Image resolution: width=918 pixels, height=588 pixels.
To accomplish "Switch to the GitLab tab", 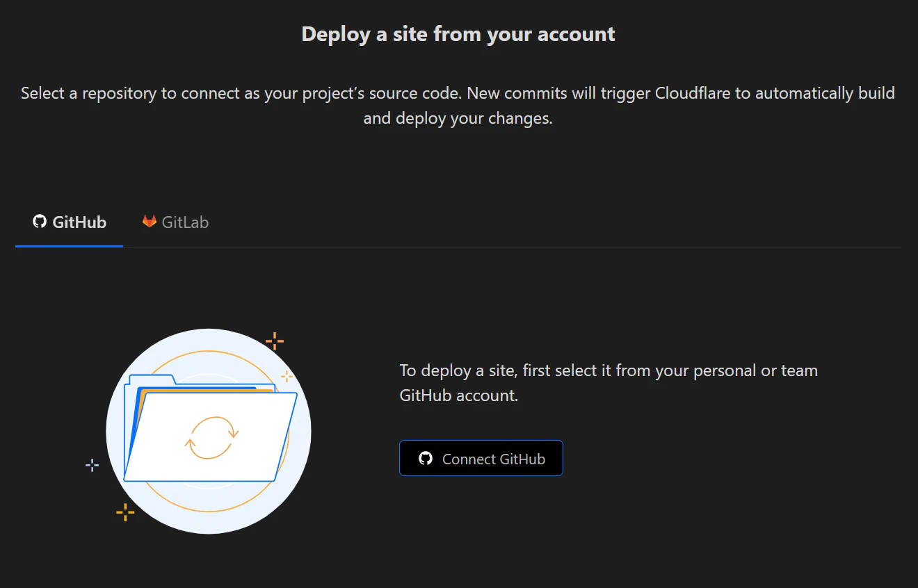I will point(175,222).
